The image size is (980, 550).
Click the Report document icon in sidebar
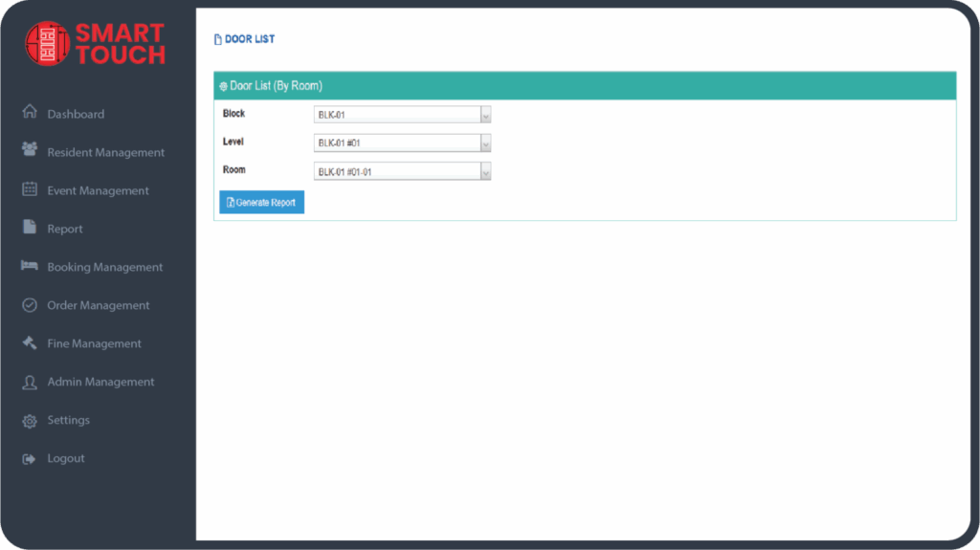(30, 228)
